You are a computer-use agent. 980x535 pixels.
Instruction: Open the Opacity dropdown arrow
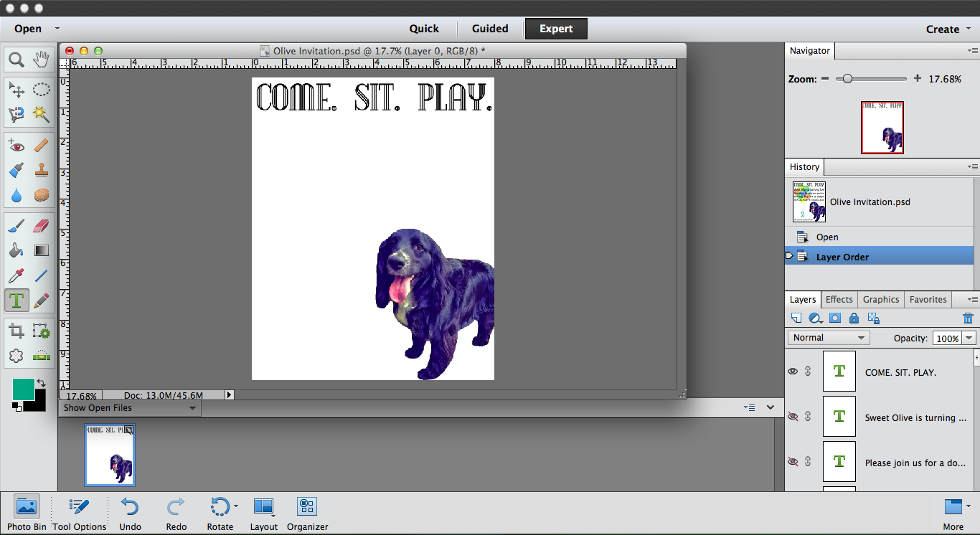tap(969, 338)
